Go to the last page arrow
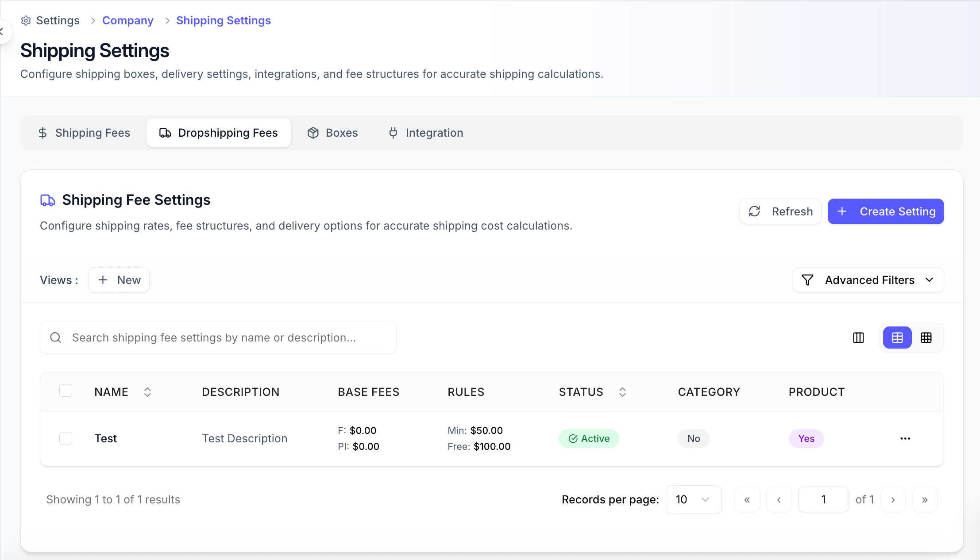The height and width of the screenshot is (560, 980). pyautogui.click(x=925, y=499)
